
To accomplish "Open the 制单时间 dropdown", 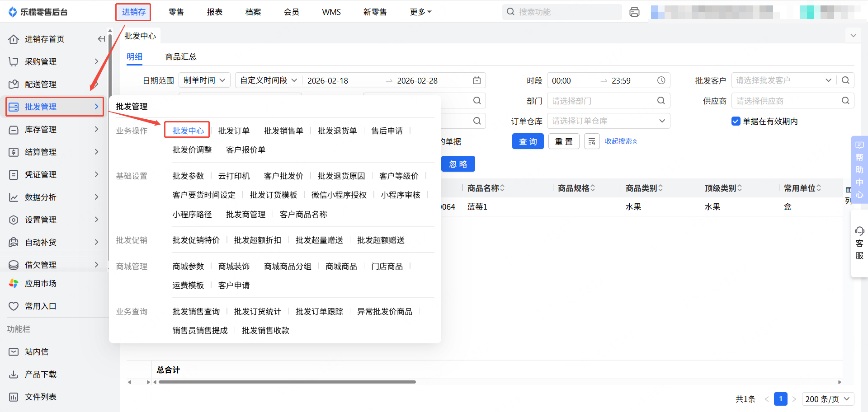I will (204, 80).
